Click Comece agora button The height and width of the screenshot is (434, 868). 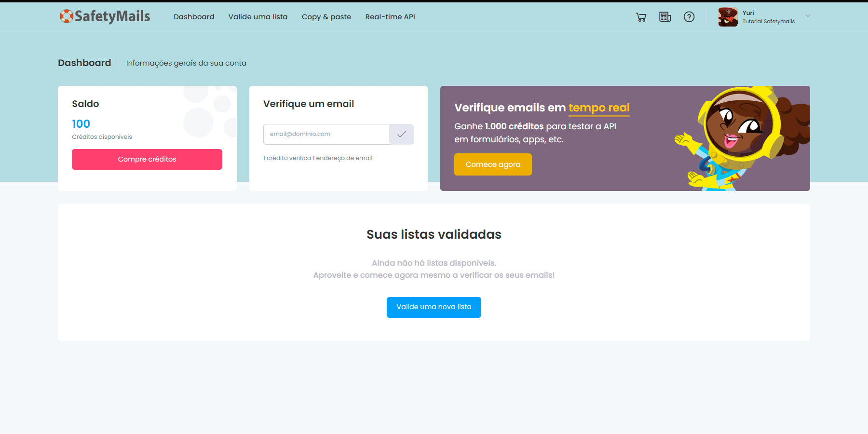(493, 164)
